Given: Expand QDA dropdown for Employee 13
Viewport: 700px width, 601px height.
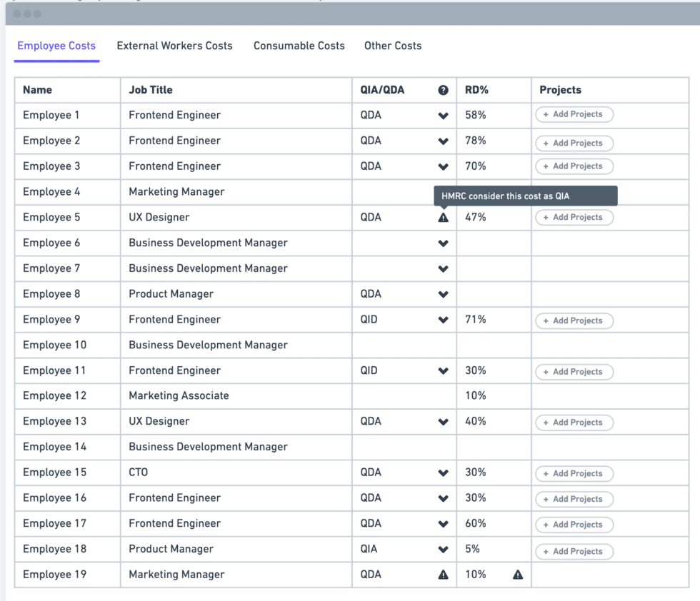Looking at the screenshot, I should 443,422.
